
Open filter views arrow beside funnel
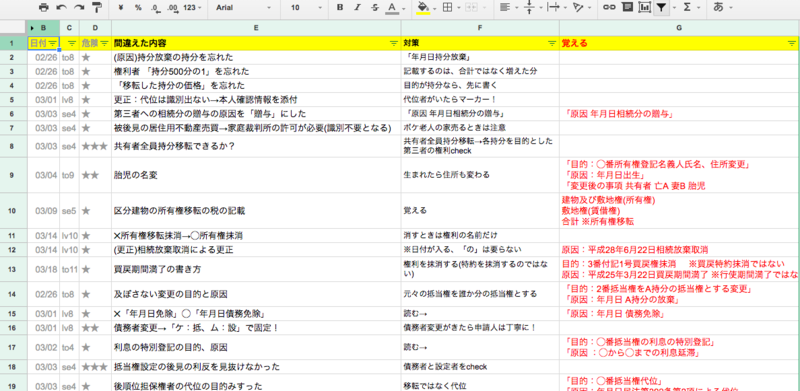pyautogui.click(x=674, y=8)
